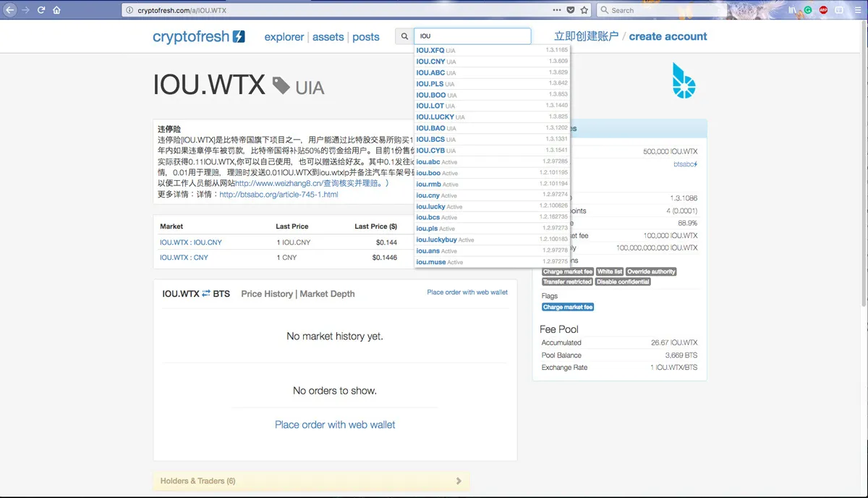The width and height of the screenshot is (868, 498).
Task: Open the browser library icon
Action: pyautogui.click(x=793, y=10)
